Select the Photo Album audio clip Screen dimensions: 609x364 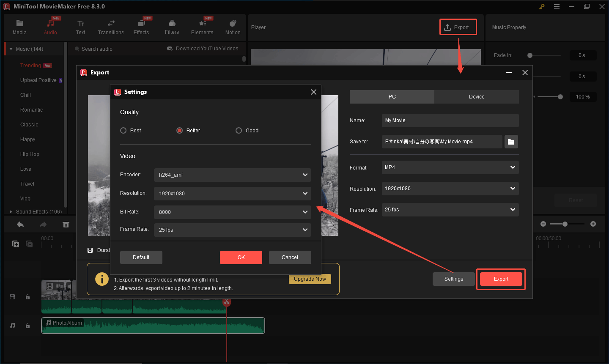(153, 326)
